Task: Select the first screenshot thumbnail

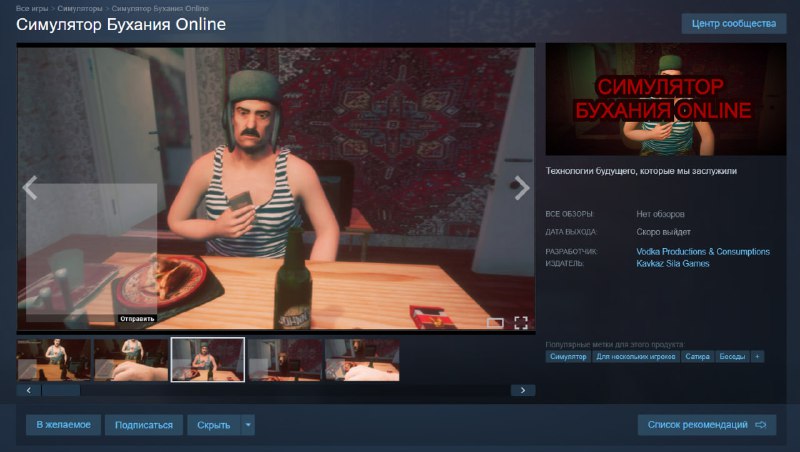Action: point(54,360)
